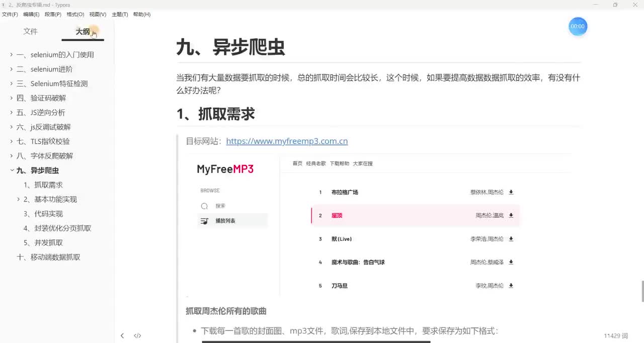Expand the 八、字体反爬破解 outline node

coord(12,156)
